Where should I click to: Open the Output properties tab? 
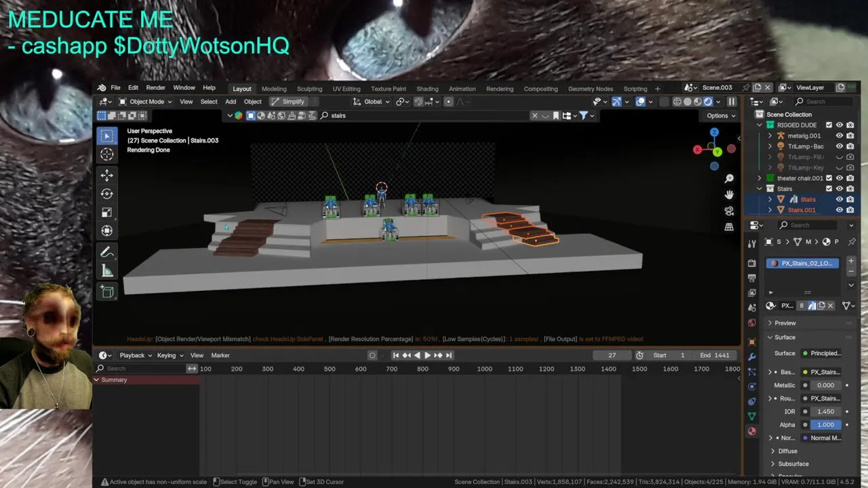coord(751,278)
